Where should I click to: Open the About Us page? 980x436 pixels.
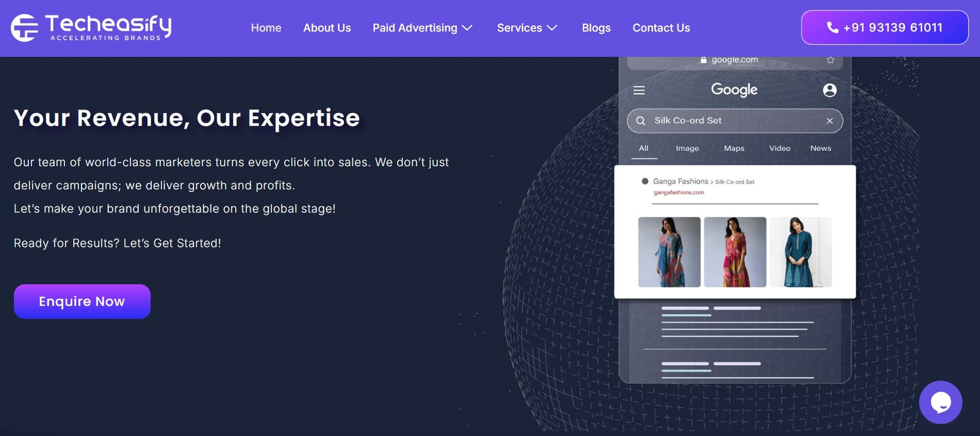click(x=326, y=28)
